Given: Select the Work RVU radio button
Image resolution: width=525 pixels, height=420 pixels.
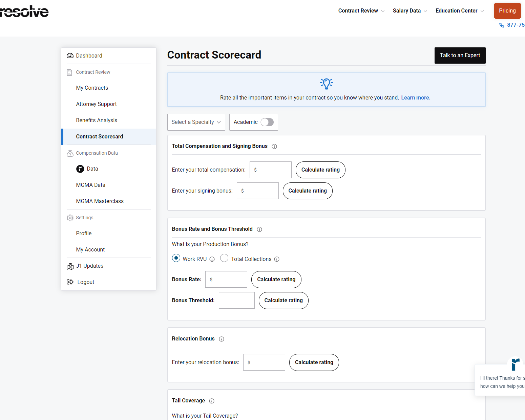Looking at the screenshot, I should coord(176,258).
